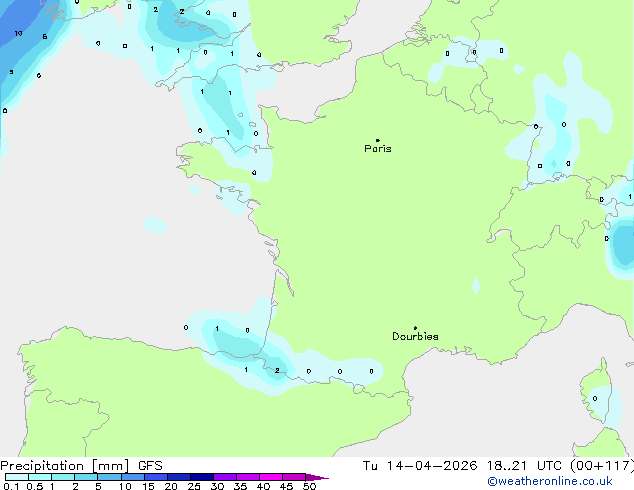Image resolution: width=634 pixels, height=490 pixels.
Task: Select the legend swatch between 45 and 50
Action: pyautogui.click(x=294, y=477)
